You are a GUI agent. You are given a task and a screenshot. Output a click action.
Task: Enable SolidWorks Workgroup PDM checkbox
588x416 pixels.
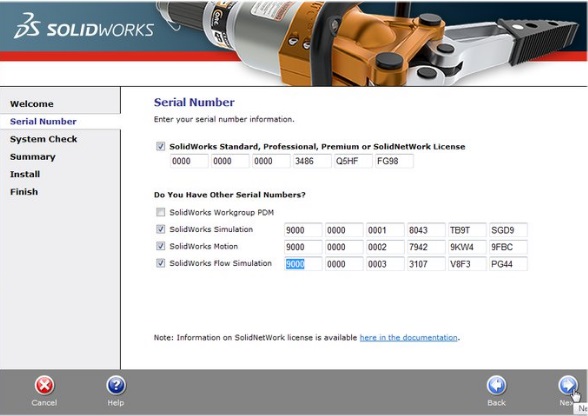click(160, 212)
